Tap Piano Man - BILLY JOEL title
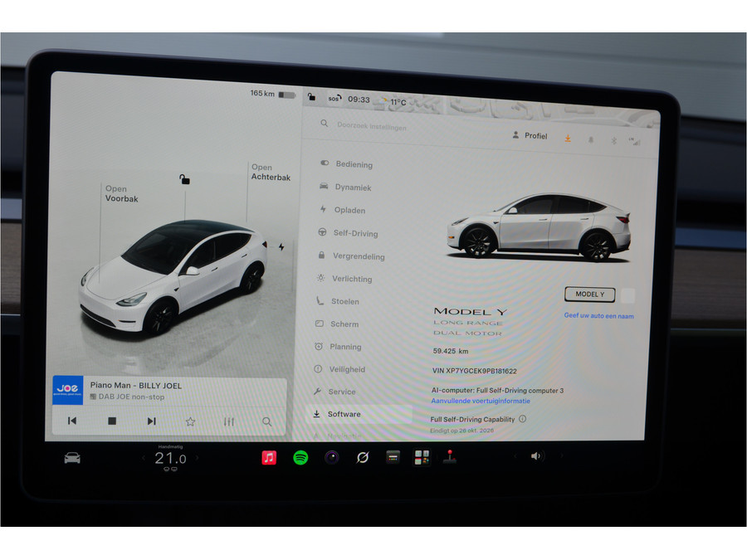 click(136, 385)
